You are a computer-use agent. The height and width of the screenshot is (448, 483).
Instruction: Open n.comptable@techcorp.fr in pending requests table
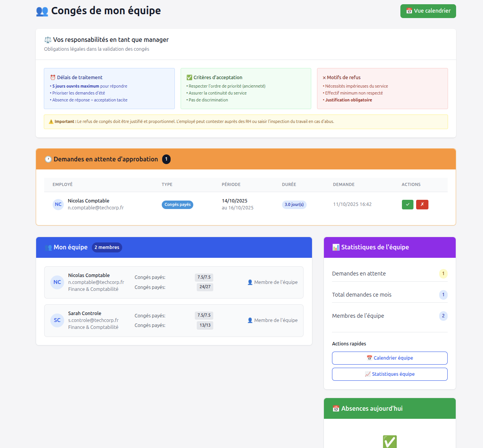(96, 208)
